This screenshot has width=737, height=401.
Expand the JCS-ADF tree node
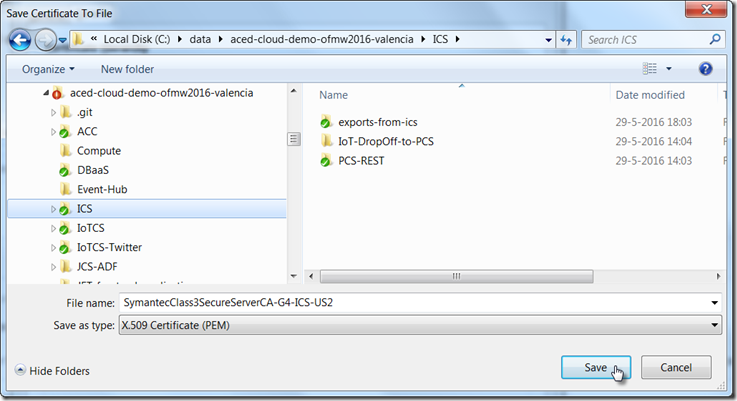[x=53, y=267]
